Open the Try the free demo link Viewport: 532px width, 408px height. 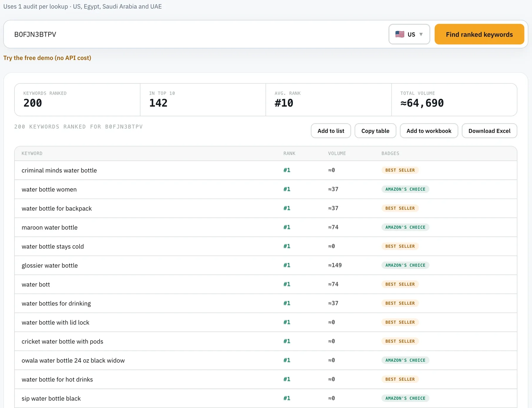point(47,58)
